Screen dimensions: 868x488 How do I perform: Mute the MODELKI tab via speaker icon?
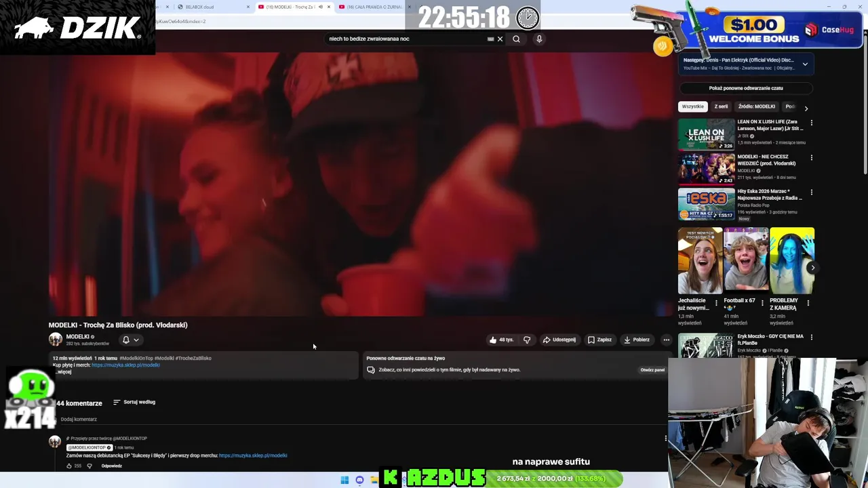click(321, 7)
